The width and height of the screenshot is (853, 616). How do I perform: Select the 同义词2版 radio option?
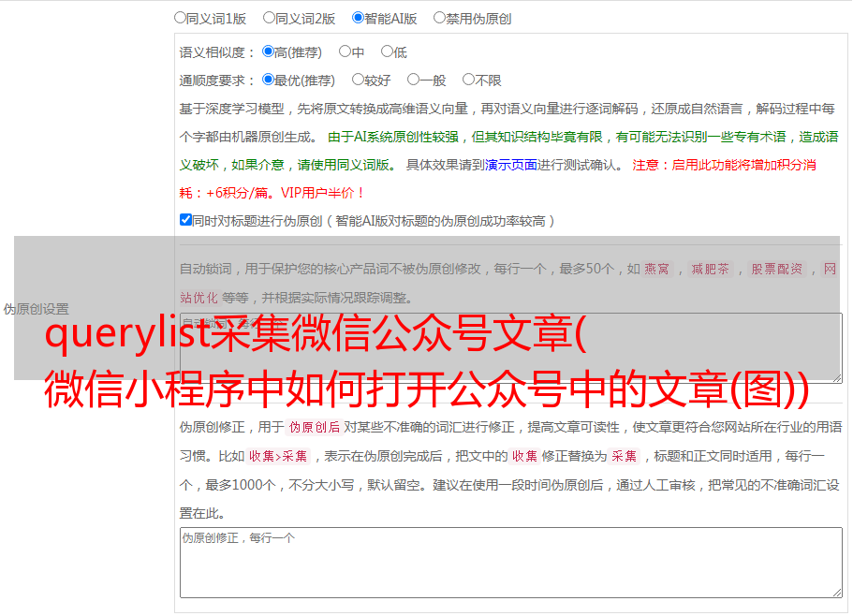coord(269,18)
